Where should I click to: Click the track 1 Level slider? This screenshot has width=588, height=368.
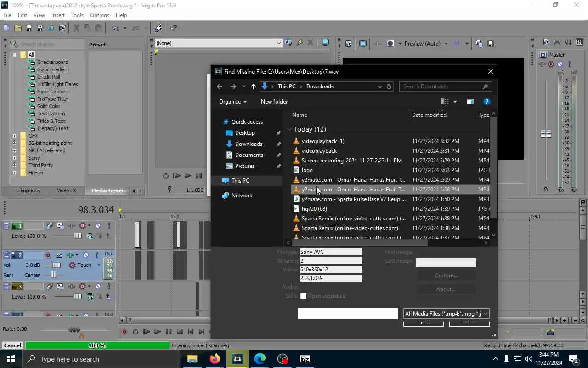click(77, 236)
